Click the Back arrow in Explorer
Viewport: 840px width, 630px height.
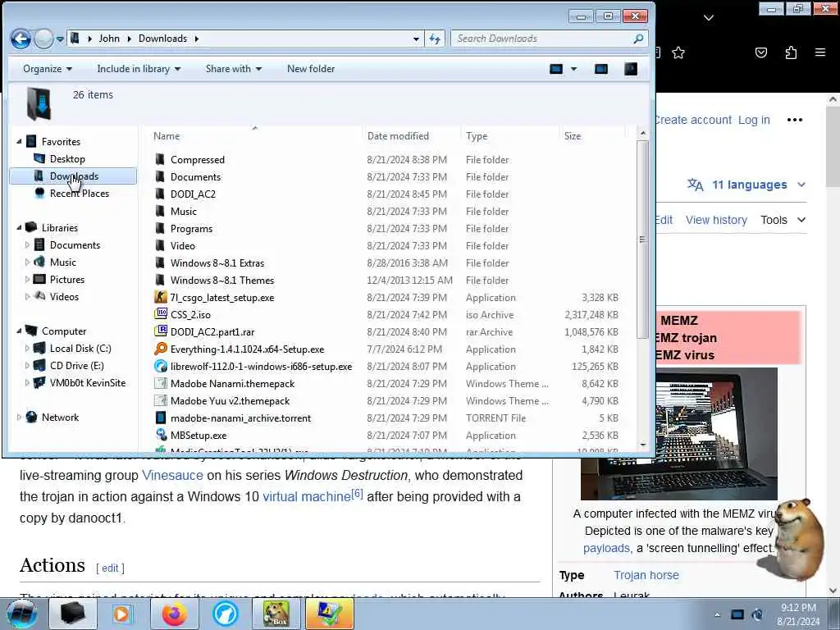click(x=21, y=39)
